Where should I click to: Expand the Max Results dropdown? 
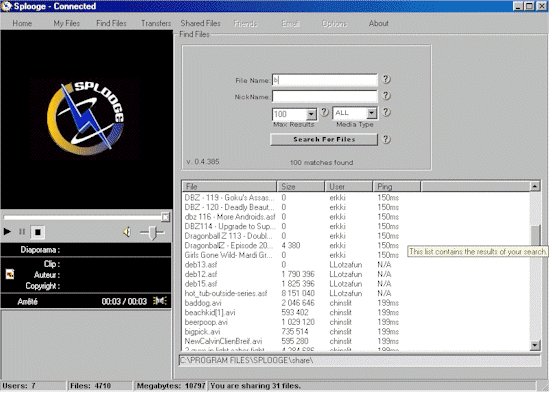click(311, 114)
